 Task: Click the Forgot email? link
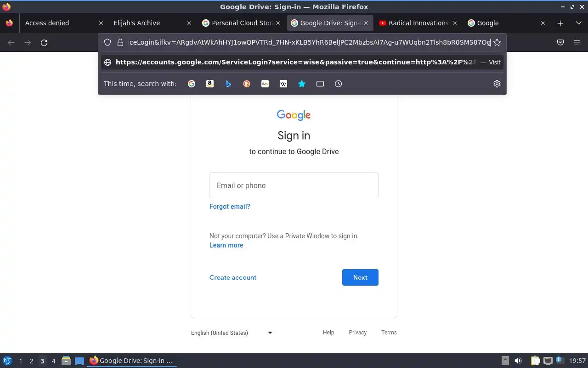point(230,207)
